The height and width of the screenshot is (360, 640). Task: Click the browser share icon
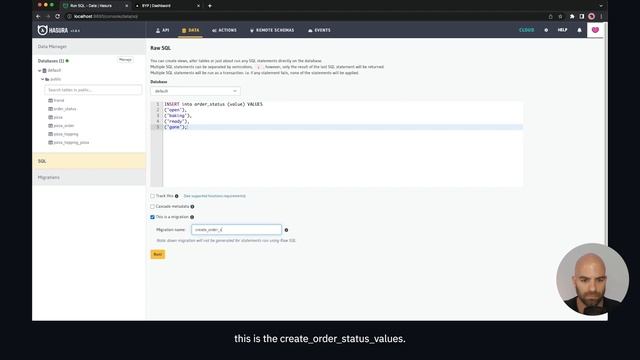click(551, 16)
